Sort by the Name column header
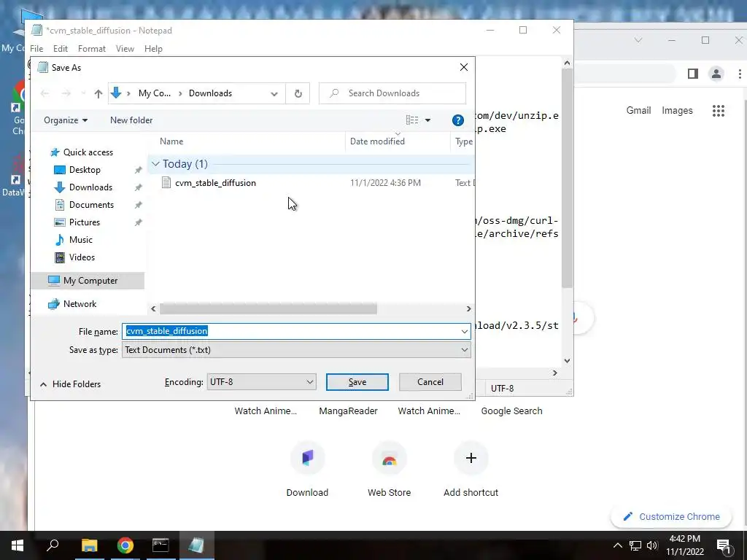This screenshot has width=747, height=560. click(x=171, y=141)
